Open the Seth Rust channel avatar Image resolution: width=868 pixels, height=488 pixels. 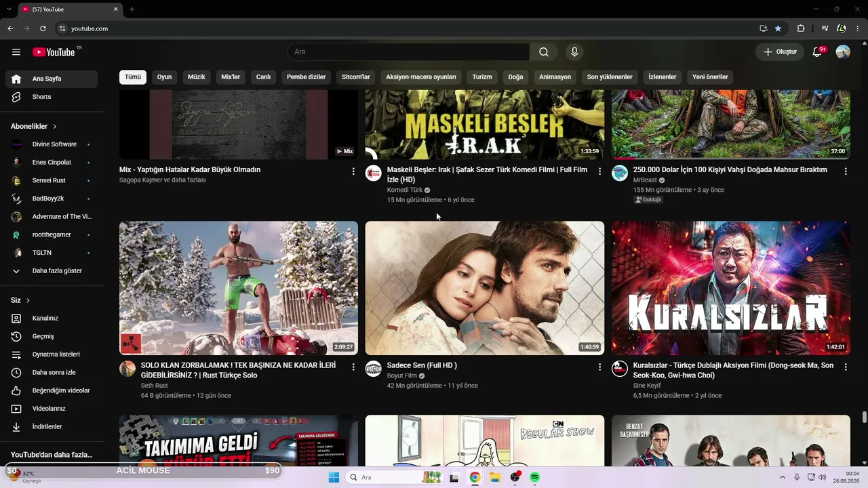point(127,369)
